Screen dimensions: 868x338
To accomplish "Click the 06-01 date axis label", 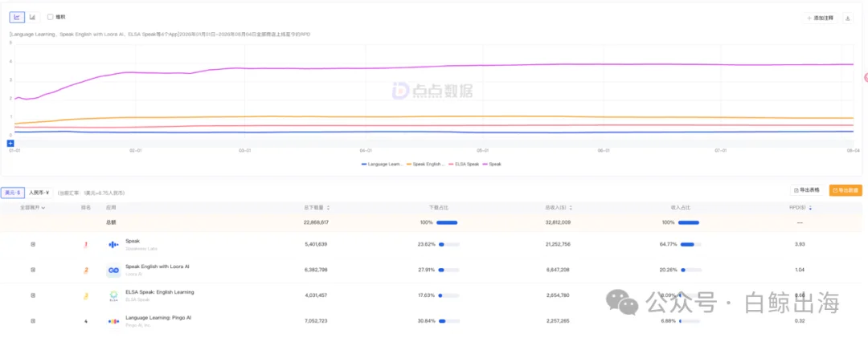I will point(604,150).
